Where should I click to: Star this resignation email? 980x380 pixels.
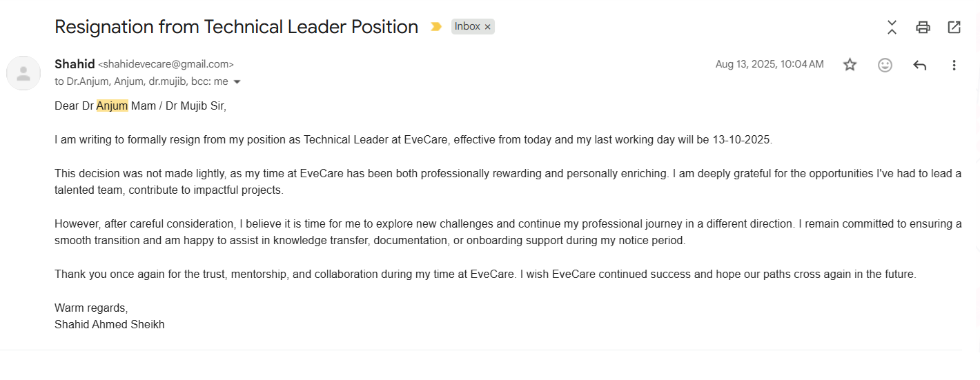(x=850, y=65)
